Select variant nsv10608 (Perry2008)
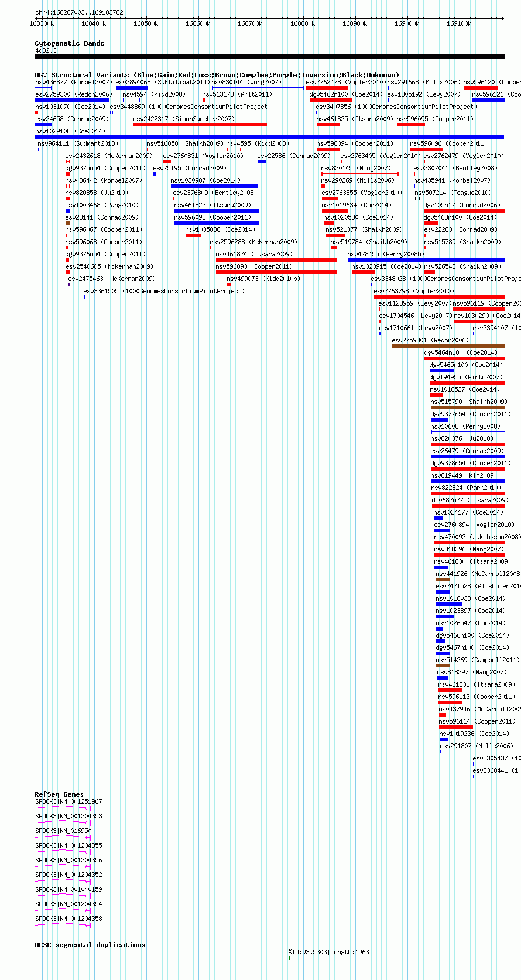 point(465,426)
